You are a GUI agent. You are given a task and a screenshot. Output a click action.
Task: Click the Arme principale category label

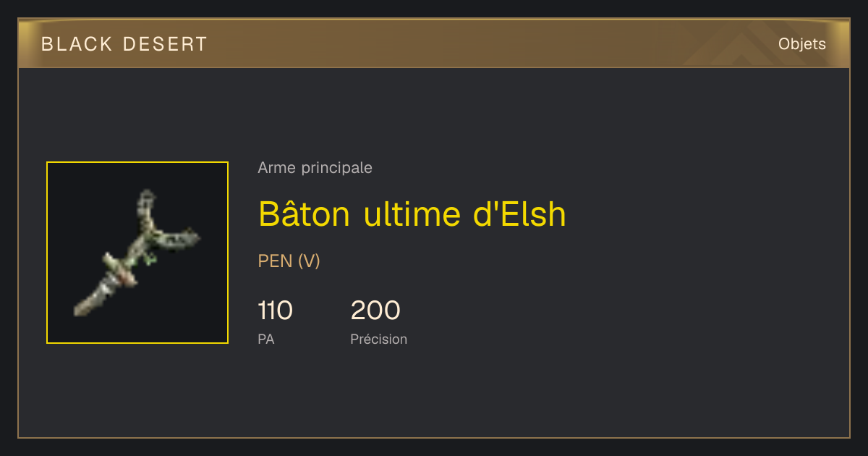tap(315, 168)
